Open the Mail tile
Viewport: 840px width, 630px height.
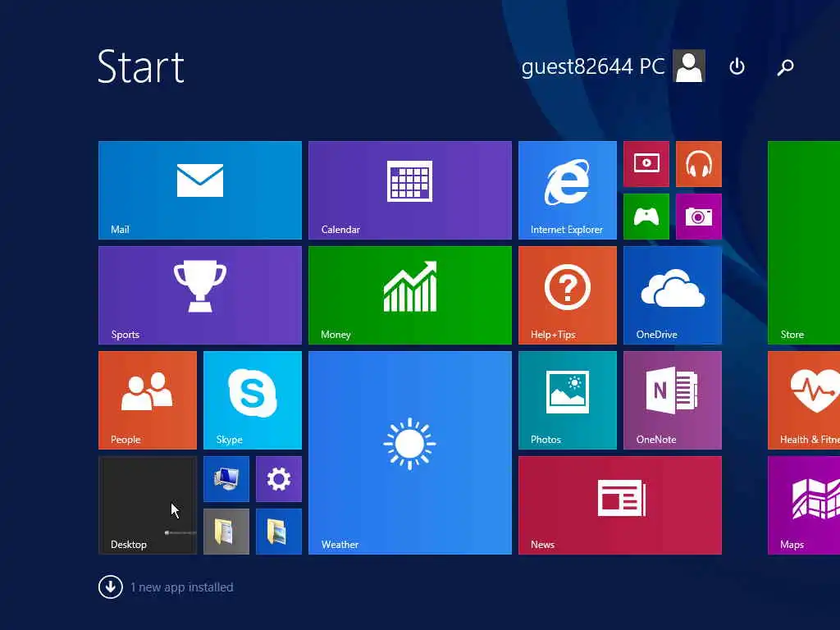coord(200,190)
